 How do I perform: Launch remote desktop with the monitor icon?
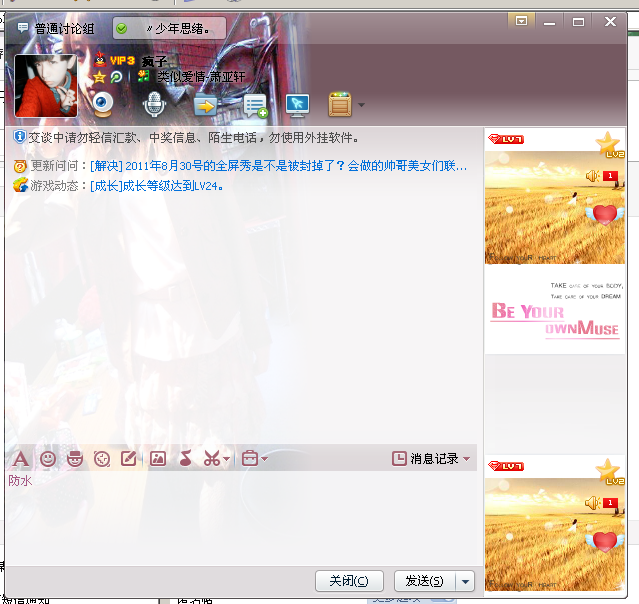[x=297, y=106]
